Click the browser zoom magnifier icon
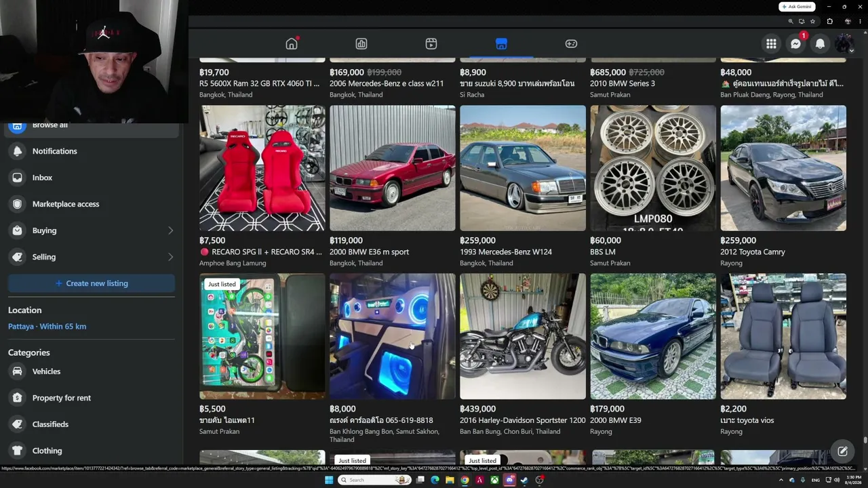Screen dimensions: 868x488 (791, 21)
